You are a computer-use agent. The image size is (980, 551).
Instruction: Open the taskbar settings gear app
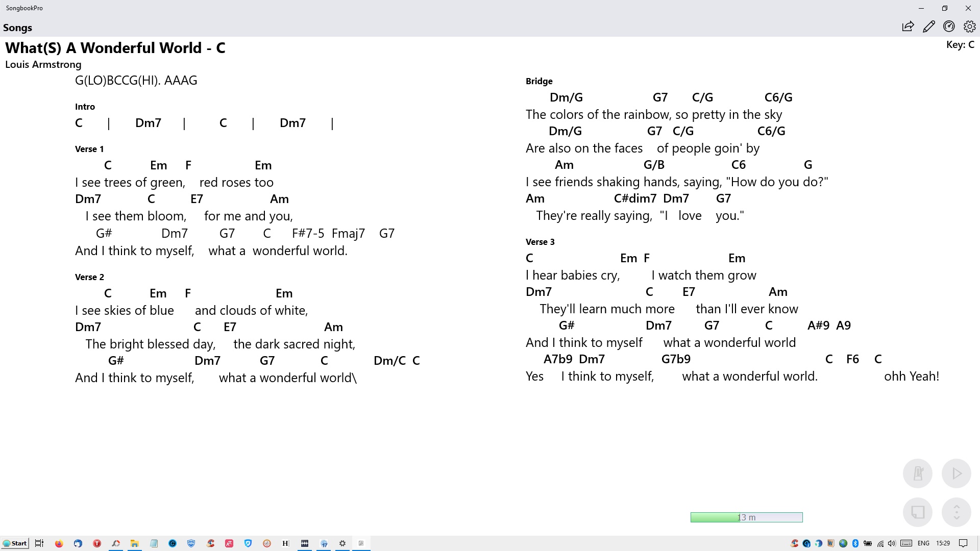[x=342, y=543]
